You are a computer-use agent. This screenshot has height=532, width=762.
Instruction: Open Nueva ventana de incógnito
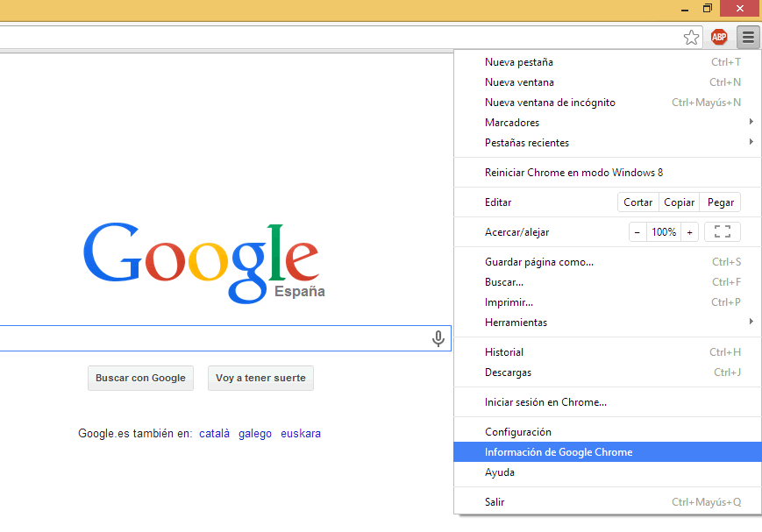608,103
